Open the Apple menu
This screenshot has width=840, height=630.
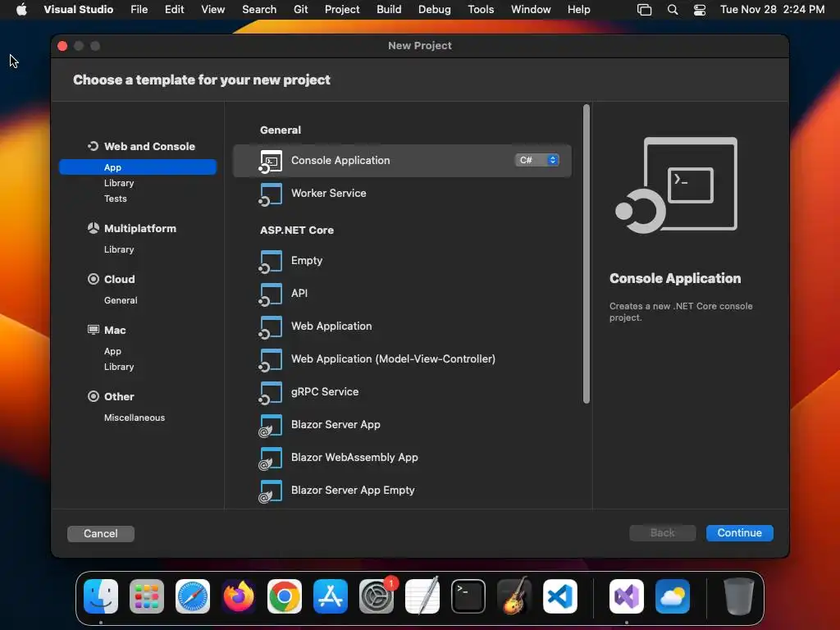click(x=21, y=9)
